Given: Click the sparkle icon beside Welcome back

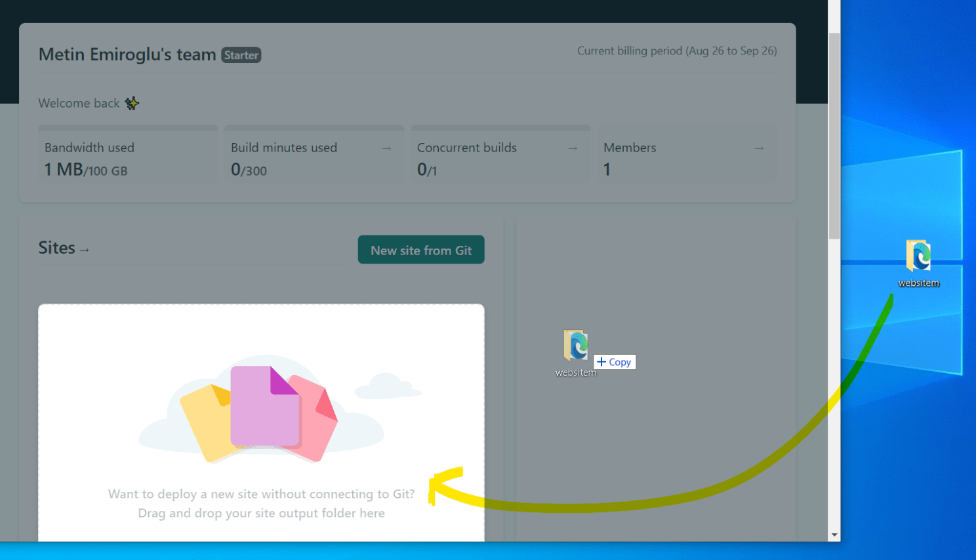Looking at the screenshot, I should (132, 103).
